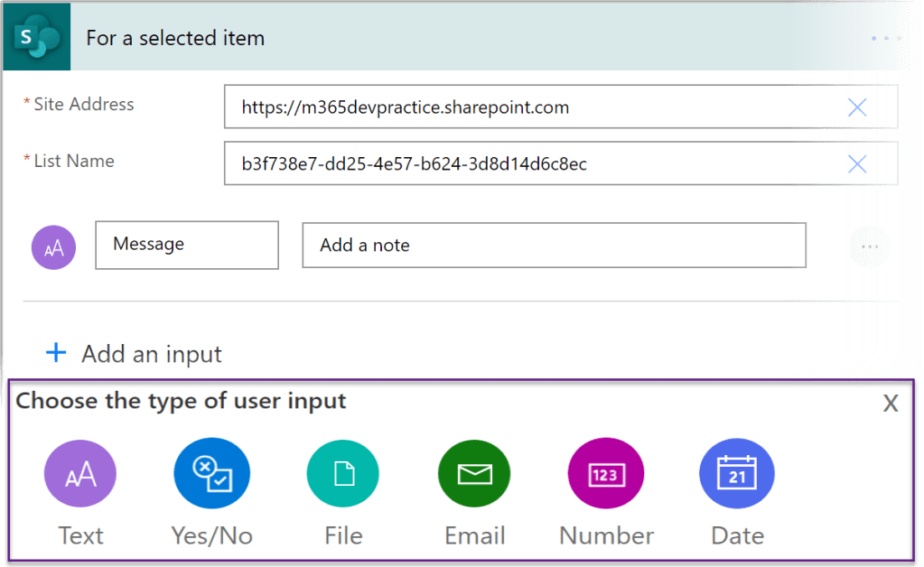Image resolution: width=924 pixels, height=567 pixels.
Task: Pick the Date calendar input type icon
Action: click(737, 474)
